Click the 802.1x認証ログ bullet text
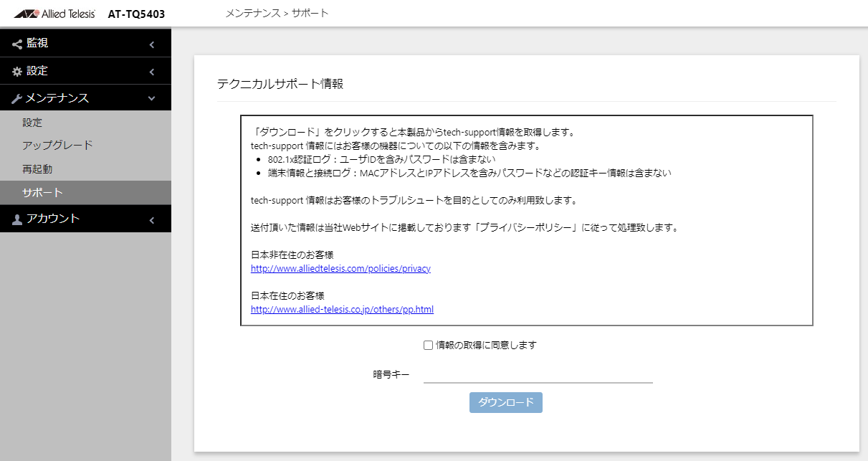868x461 pixels. [x=381, y=159]
